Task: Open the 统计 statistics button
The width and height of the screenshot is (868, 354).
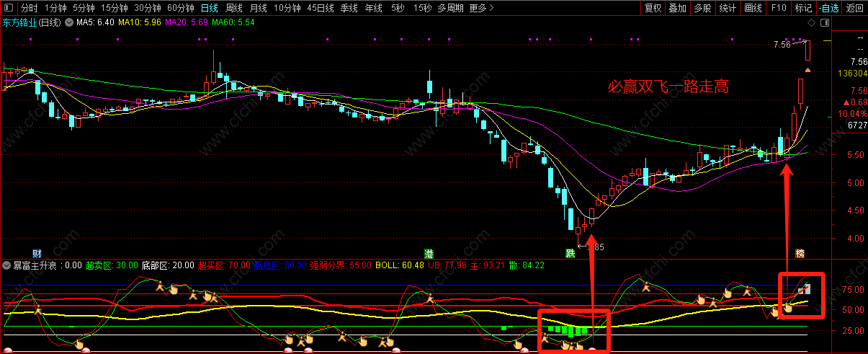Action: click(728, 9)
